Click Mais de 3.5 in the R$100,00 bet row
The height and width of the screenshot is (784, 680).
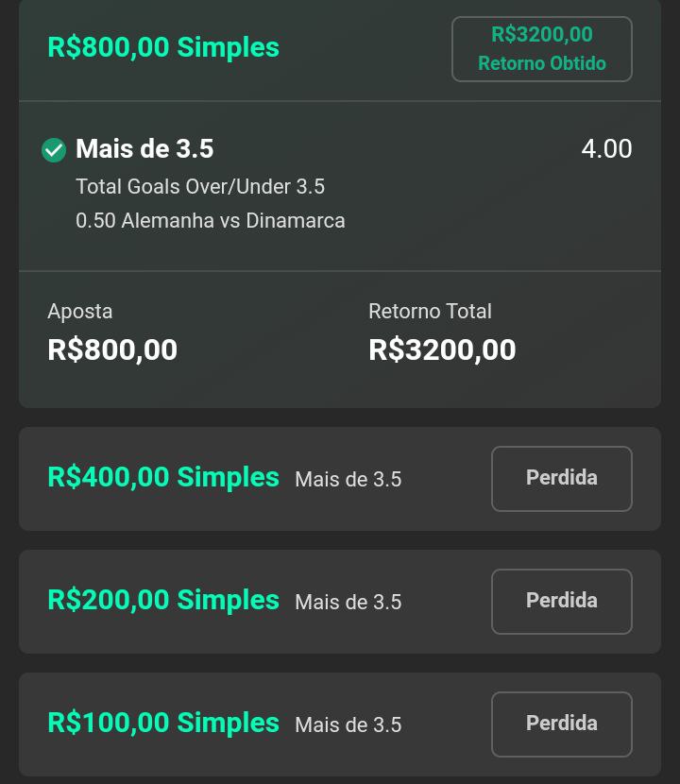[x=348, y=725]
